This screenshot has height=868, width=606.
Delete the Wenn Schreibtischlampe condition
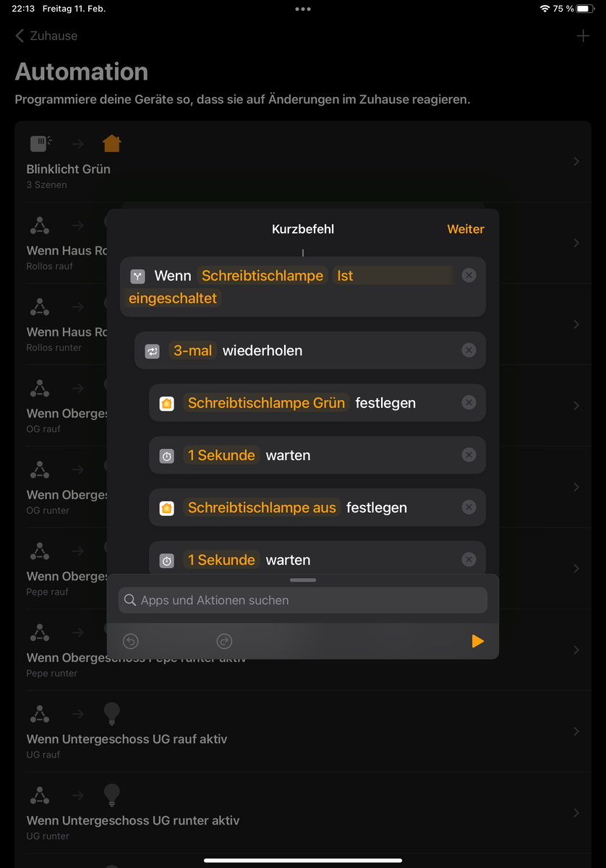coord(469,276)
